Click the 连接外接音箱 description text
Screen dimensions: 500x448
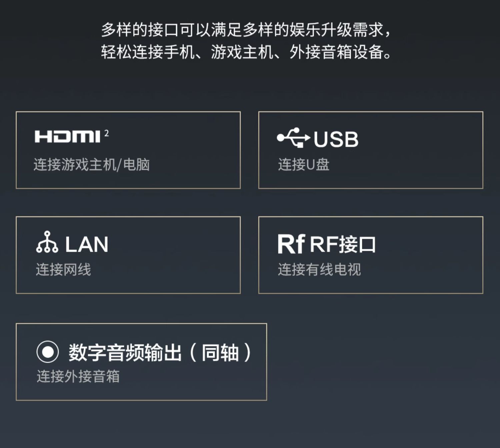(x=78, y=376)
